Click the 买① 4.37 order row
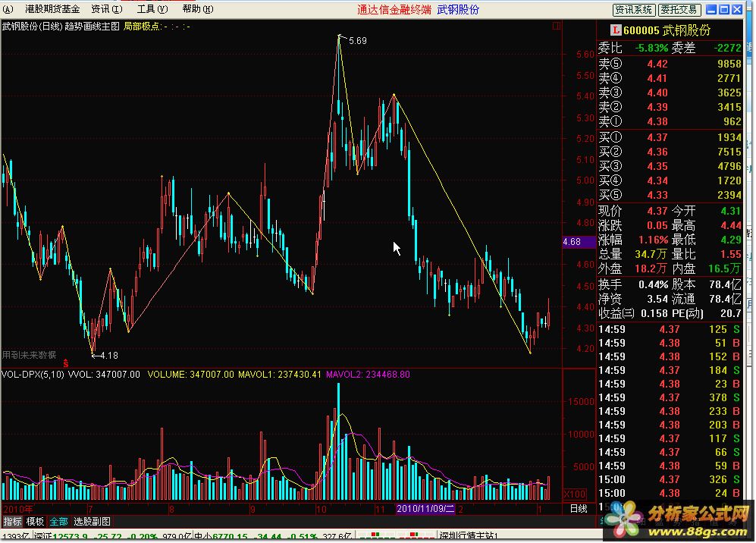This screenshot has height=543, width=756. pos(670,137)
